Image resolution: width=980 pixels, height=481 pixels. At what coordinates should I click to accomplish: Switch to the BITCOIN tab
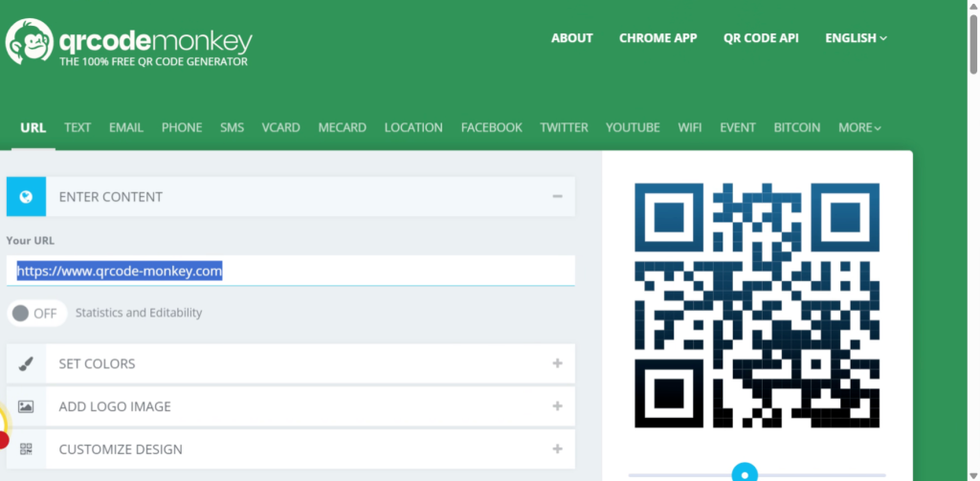click(796, 127)
